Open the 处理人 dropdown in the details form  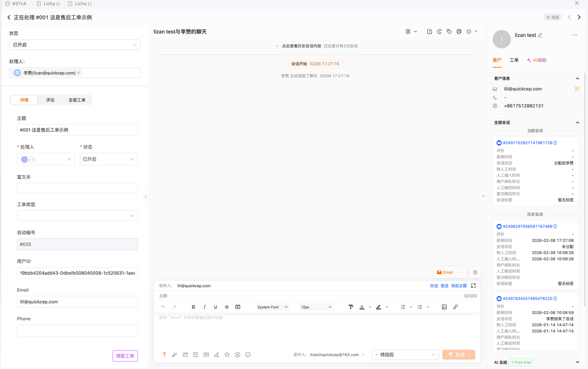(46, 159)
